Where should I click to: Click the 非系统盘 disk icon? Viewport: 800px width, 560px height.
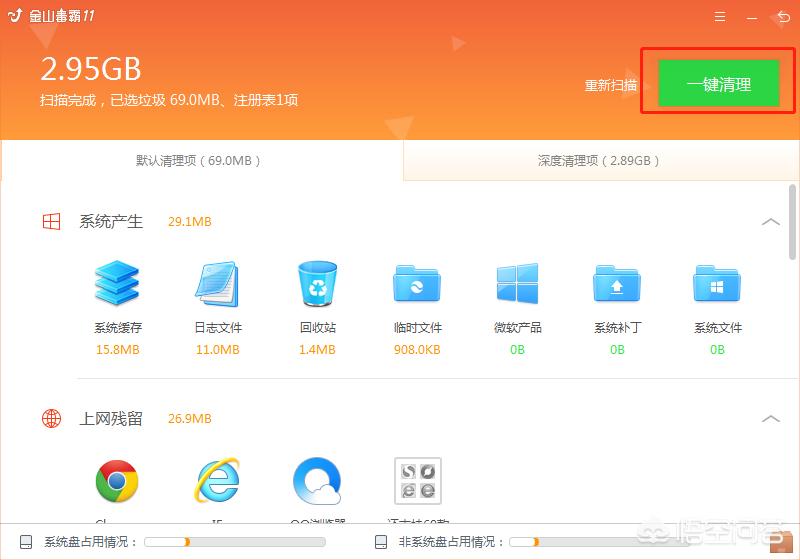click(x=381, y=542)
